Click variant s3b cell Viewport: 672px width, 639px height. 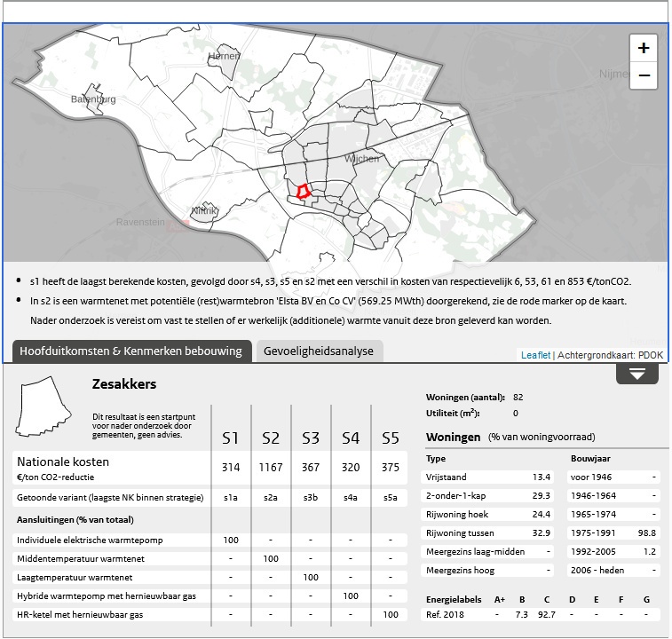tap(311, 498)
